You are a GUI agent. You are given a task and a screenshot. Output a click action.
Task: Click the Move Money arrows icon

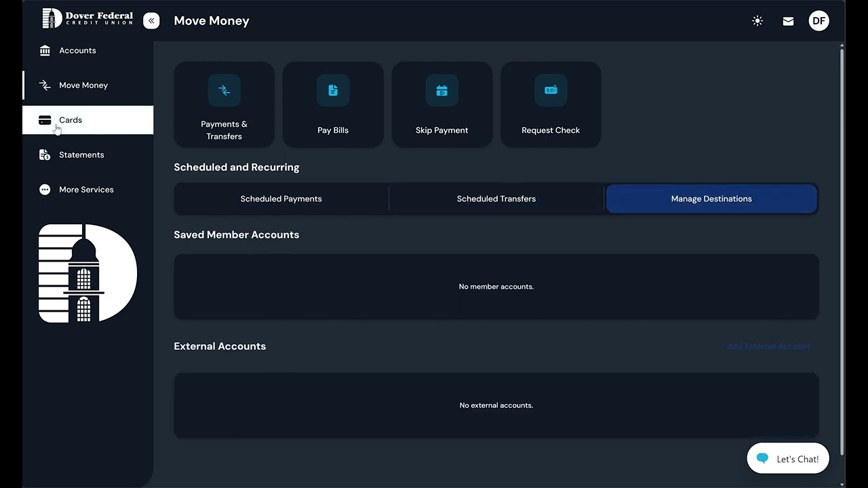[45, 85]
